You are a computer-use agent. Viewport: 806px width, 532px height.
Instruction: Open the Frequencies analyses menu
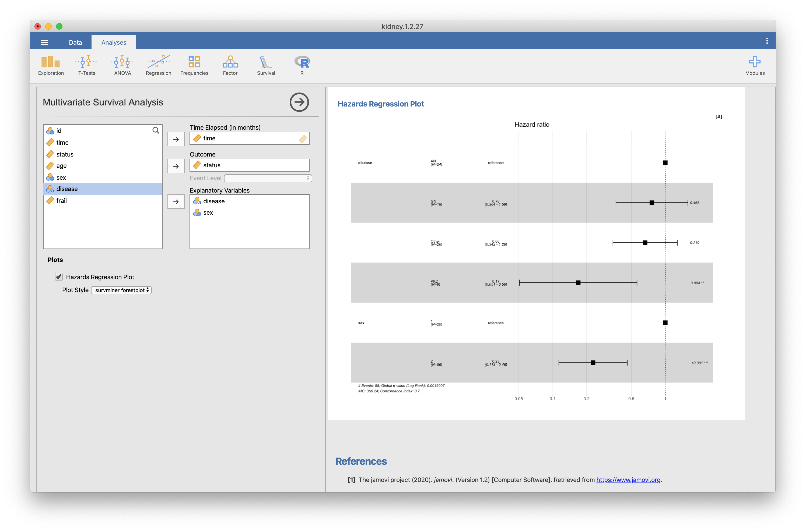(194, 65)
